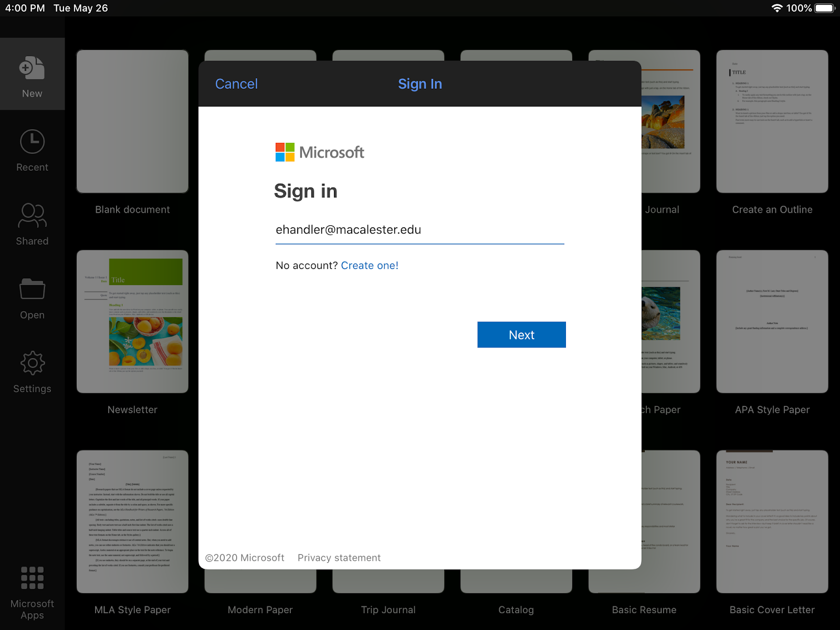The height and width of the screenshot is (630, 840).
Task: Click the '©2020 Microsoft' footer text
Action: pos(245,558)
